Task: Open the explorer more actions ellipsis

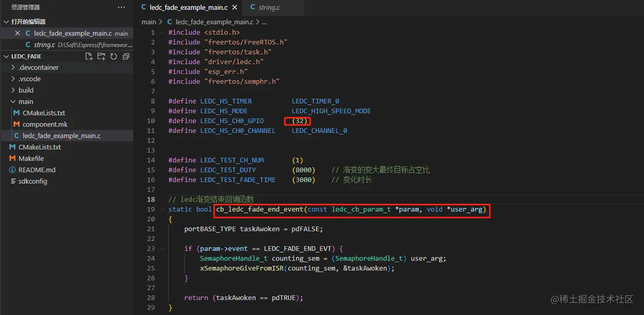Action: click(121, 7)
